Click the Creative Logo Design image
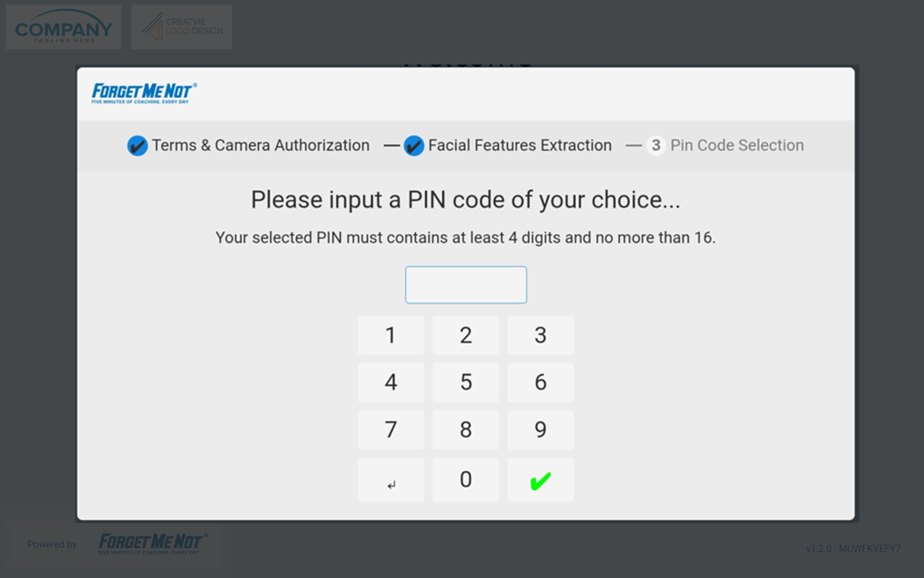The image size is (924, 578). (x=181, y=27)
